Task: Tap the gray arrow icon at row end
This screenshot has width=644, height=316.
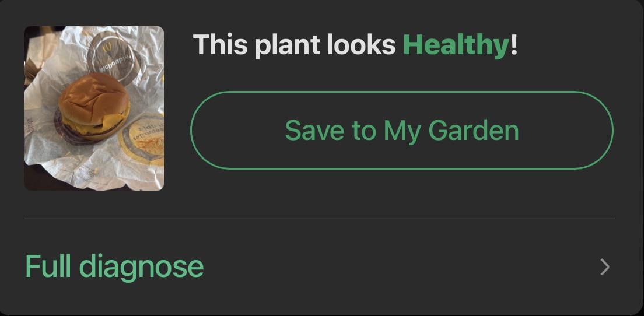Action: point(605,267)
